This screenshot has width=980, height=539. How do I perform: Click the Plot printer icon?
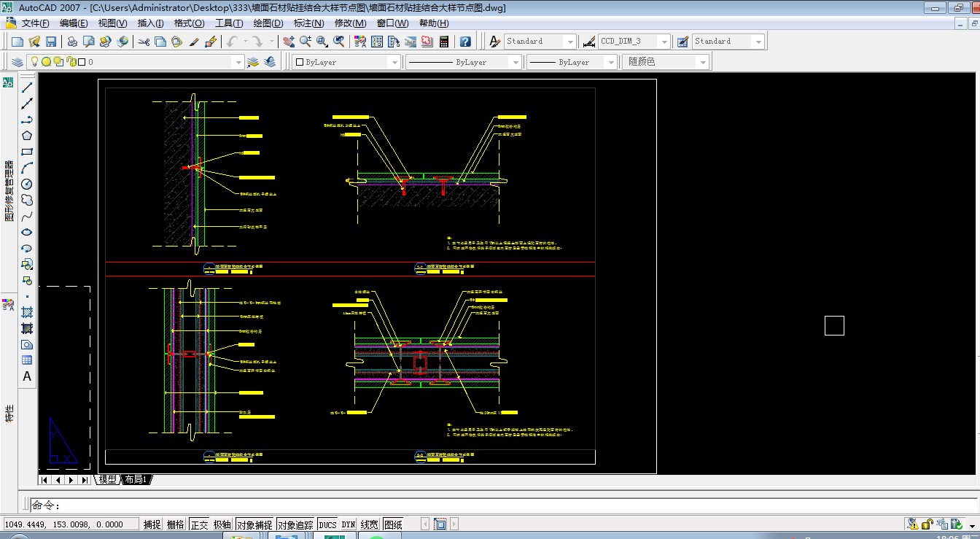(72, 42)
